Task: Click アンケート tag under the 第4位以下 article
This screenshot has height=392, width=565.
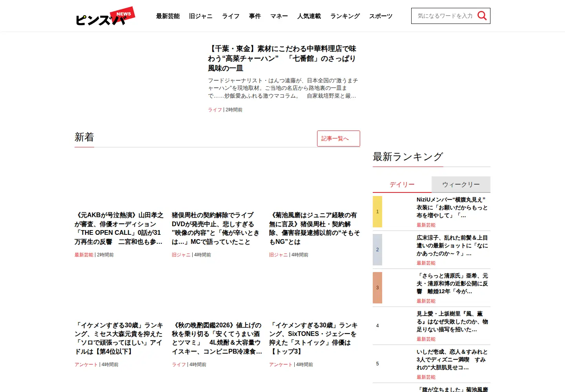Action: click(x=86, y=365)
